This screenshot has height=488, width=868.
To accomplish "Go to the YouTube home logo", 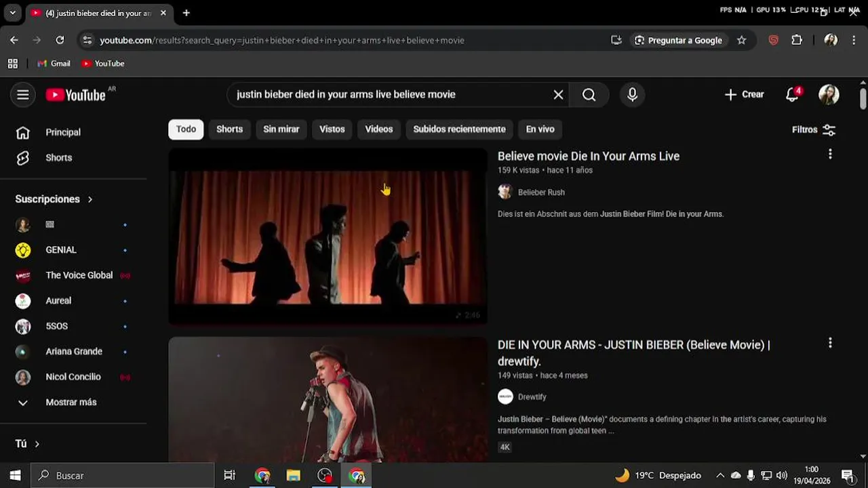I will tap(76, 95).
